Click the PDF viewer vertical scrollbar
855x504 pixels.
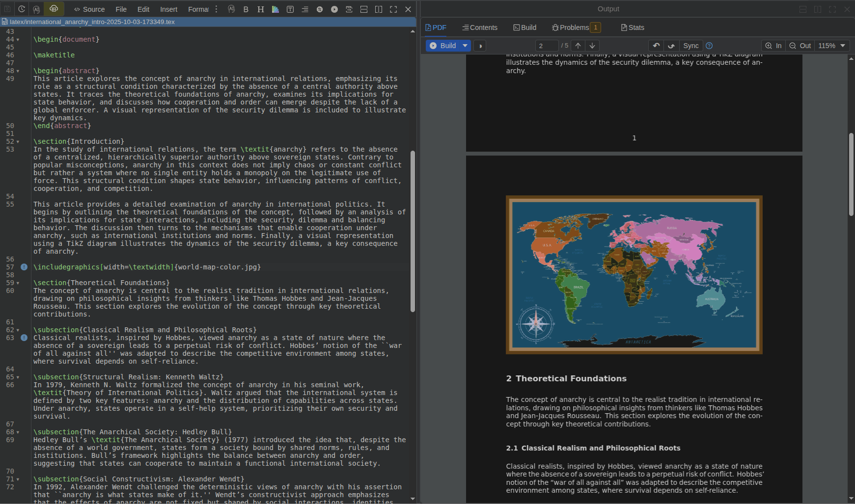point(851,174)
